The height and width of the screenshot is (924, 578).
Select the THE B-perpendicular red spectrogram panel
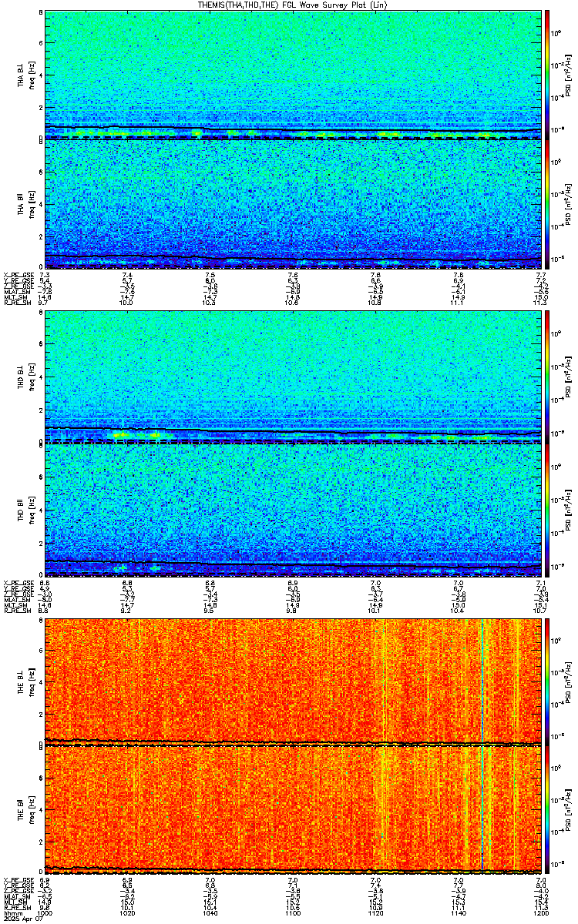coord(294,680)
